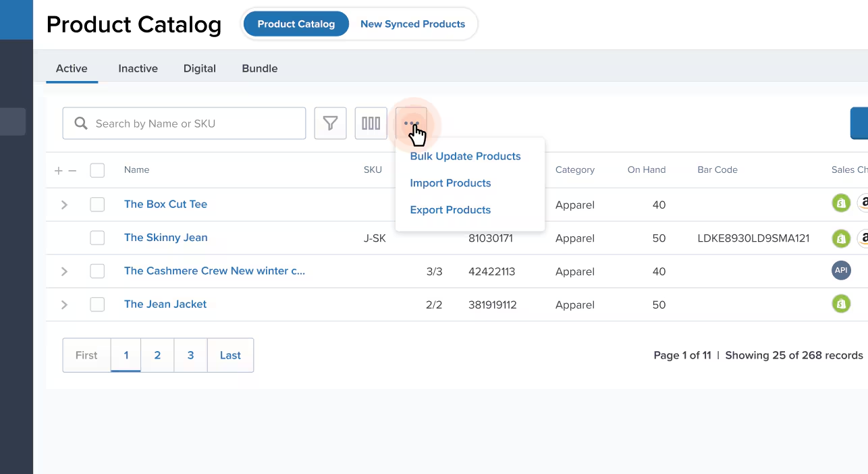The height and width of the screenshot is (474, 868).
Task: Expand The Cashmere Crew row details
Action: click(x=64, y=271)
